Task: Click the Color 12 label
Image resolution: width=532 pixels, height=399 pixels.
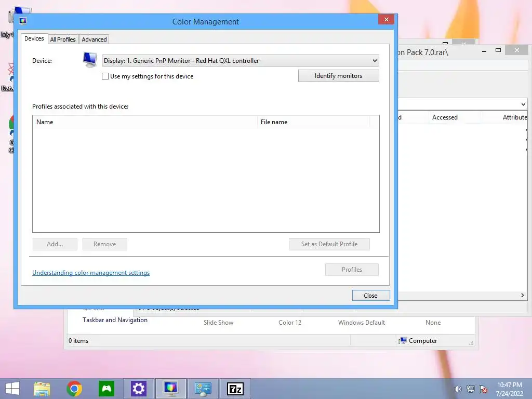Action: pos(290,323)
